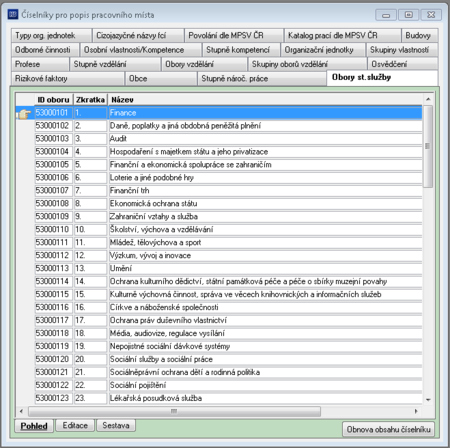The image size is (450, 448).
Task: Open the Sestava report button
Action: (116, 425)
